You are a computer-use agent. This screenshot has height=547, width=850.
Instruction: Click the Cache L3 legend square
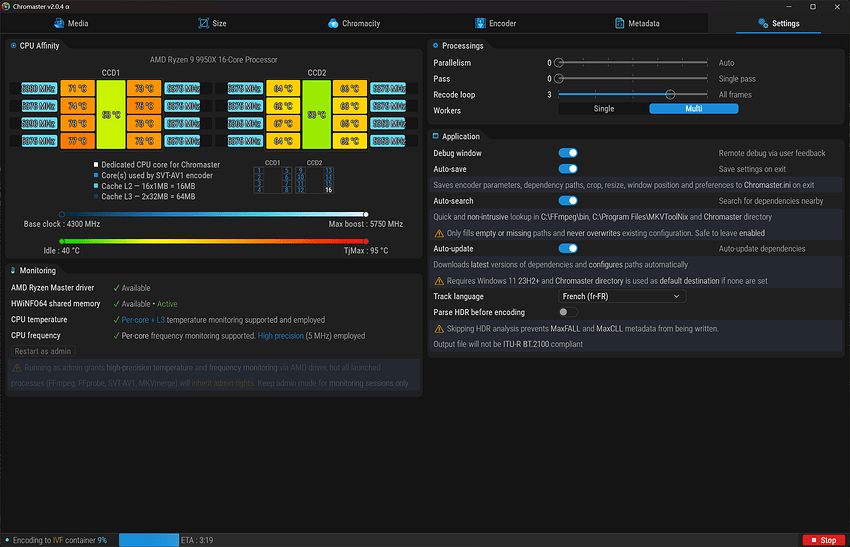[96, 196]
